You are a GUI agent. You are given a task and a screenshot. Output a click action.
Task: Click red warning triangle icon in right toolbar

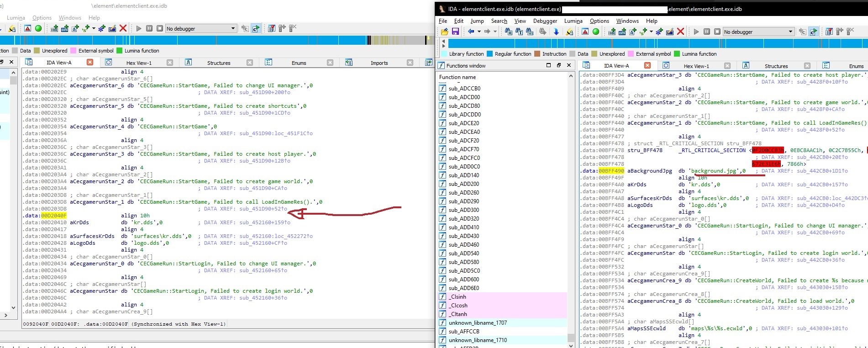click(x=585, y=32)
